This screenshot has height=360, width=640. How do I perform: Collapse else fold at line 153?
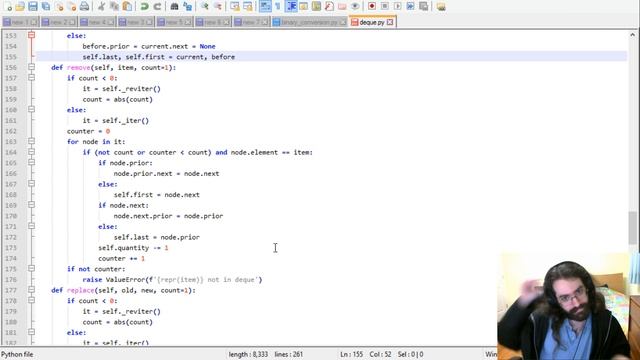31,36
